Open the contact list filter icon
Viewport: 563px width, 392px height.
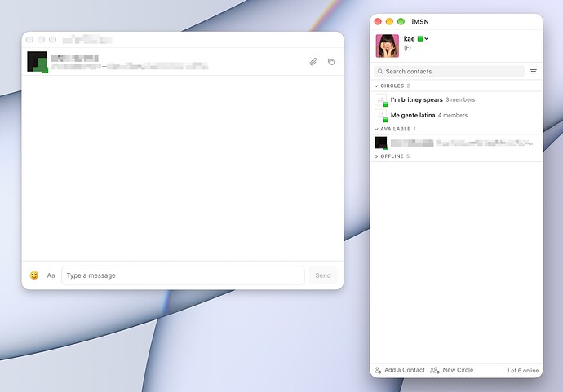pos(533,72)
